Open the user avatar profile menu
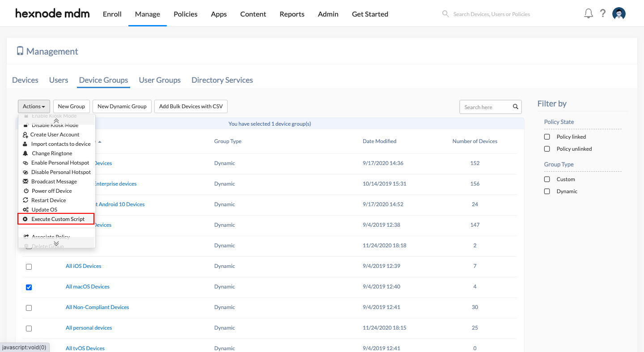This screenshot has width=644, height=352. click(619, 14)
